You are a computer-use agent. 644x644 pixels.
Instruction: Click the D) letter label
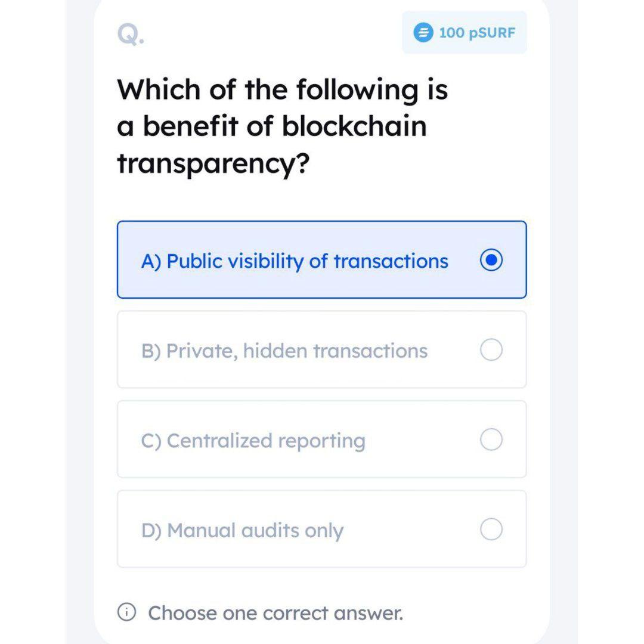[x=151, y=530]
